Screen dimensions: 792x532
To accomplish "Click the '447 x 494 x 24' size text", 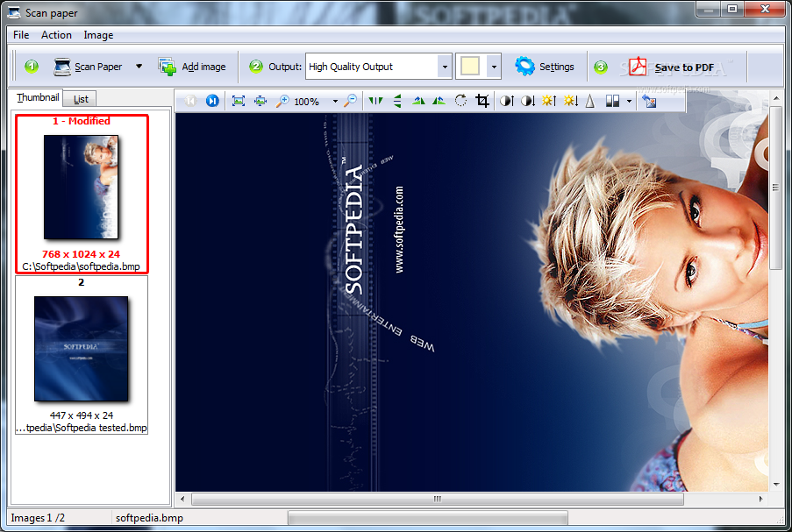I will pos(82,415).
